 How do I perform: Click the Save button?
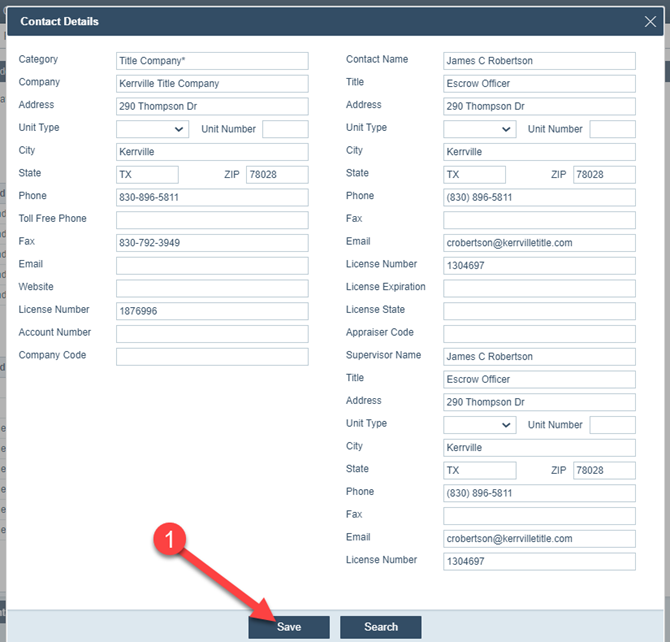[289, 627]
